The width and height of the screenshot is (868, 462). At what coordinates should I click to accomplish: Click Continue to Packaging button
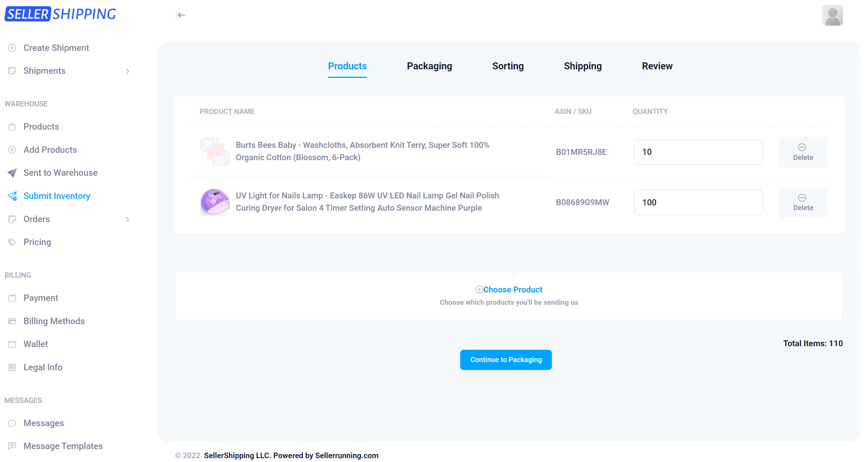coord(506,360)
